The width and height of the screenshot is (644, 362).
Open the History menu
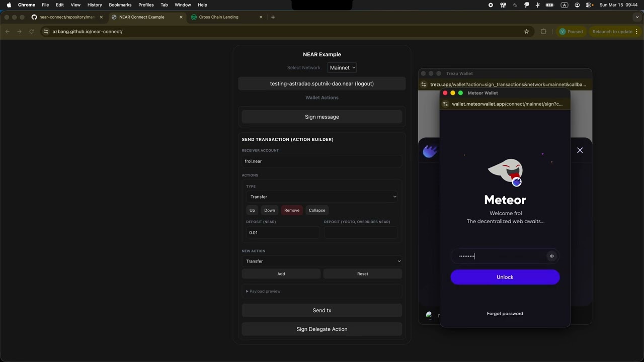coord(95,5)
